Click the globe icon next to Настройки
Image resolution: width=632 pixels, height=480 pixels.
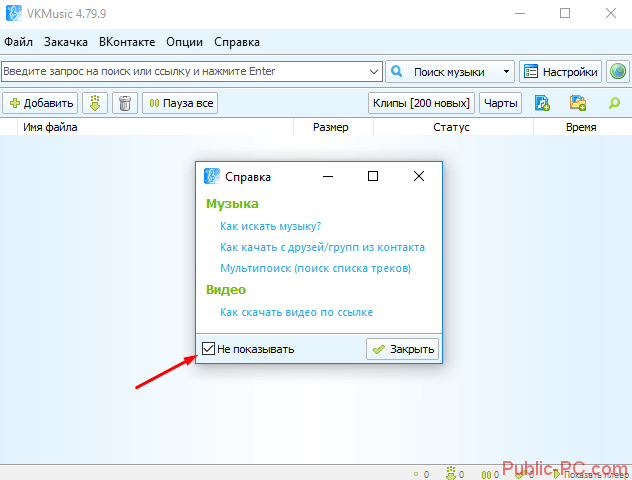617,72
